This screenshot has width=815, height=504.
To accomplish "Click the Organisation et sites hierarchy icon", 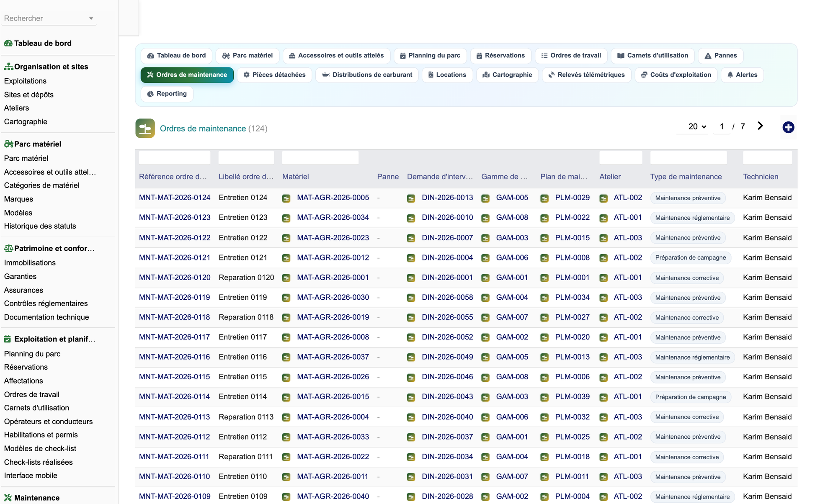I will pos(8,67).
